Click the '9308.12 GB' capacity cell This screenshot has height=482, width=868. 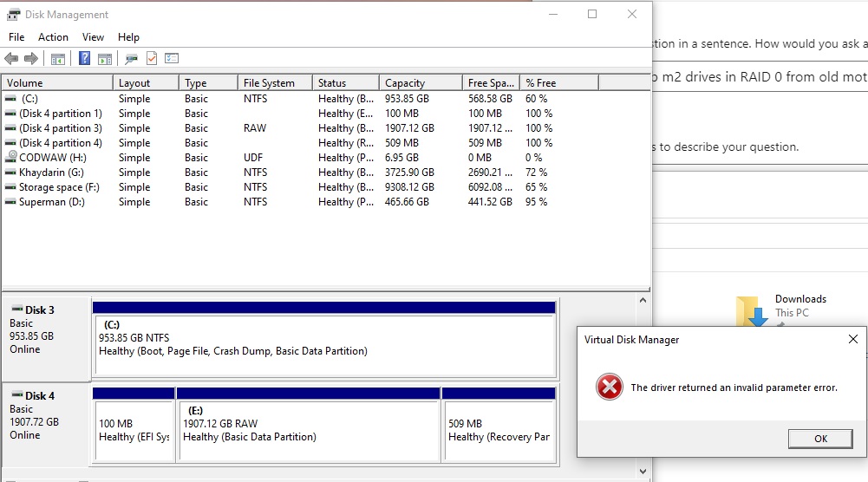tap(409, 187)
